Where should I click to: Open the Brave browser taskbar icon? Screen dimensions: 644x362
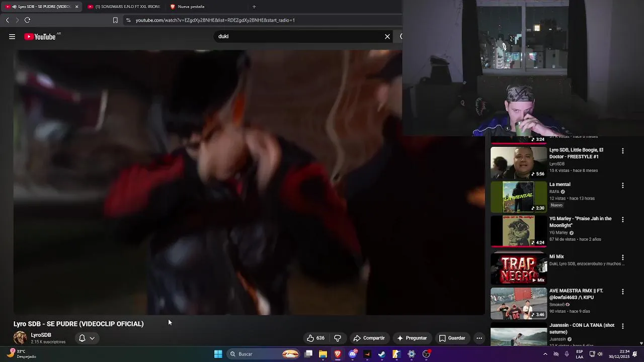(x=338, y=354)
